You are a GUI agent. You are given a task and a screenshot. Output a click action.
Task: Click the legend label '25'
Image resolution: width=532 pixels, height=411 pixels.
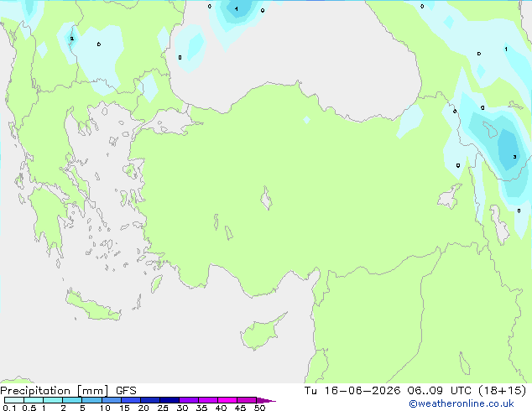pyautogui.click(x=163, y=408)
